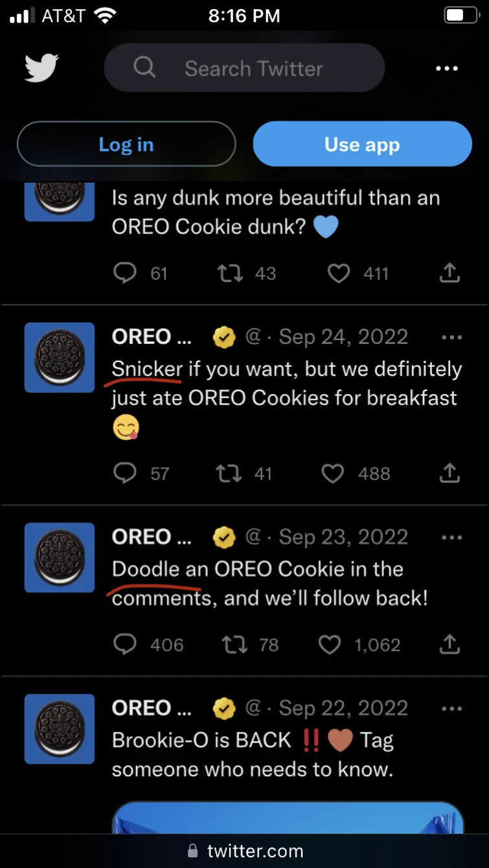Select the Log in button
This screenshot has height=868, width=489.
[126, 144]
